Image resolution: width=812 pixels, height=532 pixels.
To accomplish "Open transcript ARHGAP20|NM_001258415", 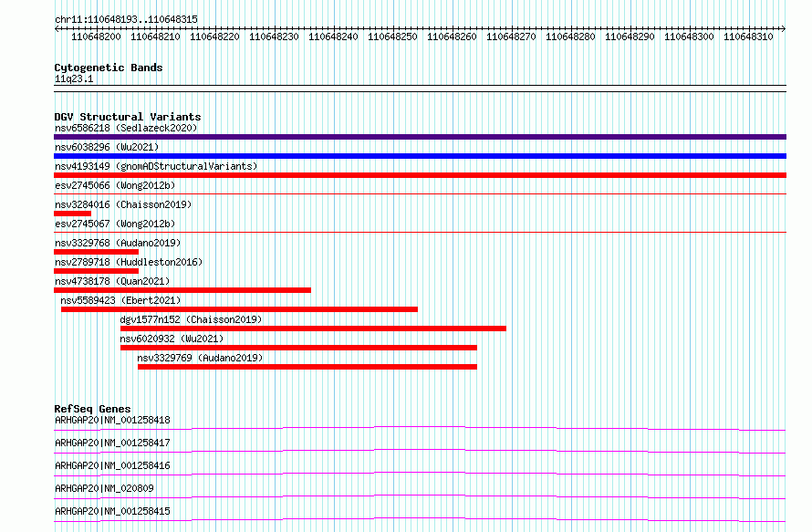I will pyautogui.click(x=112, y=511).
